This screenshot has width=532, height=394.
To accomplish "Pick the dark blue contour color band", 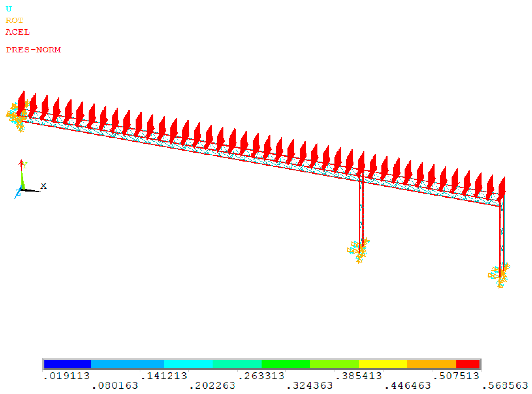I will click(x=67, y=364).
